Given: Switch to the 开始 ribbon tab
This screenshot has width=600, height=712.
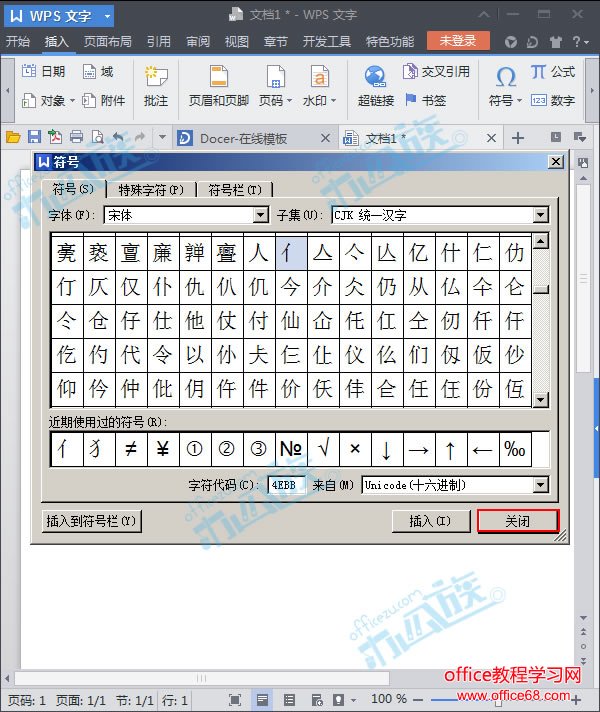Looking at the screenshot, I should click(x=18, y=41).
